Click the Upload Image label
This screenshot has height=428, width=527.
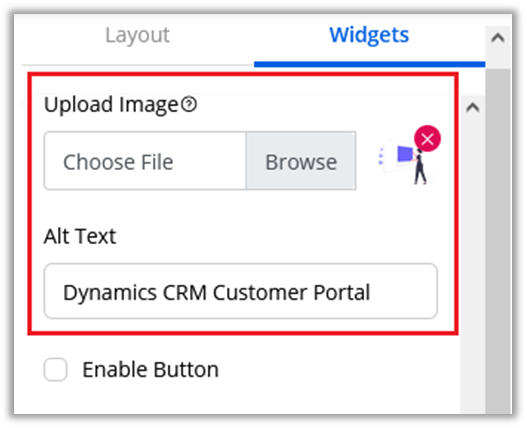[111, 104]
